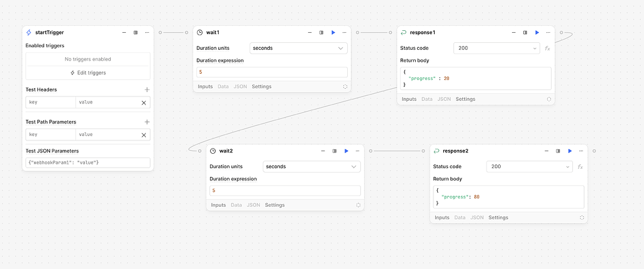
Task: Click the wait1 status spinner icon
Action: (345, 87)
